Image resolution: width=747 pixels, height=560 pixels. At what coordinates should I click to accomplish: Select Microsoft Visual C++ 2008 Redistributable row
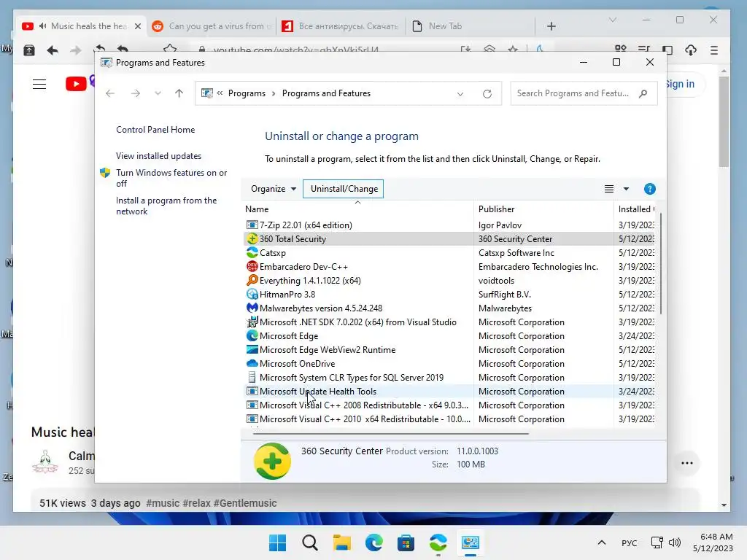click(449, 405)
